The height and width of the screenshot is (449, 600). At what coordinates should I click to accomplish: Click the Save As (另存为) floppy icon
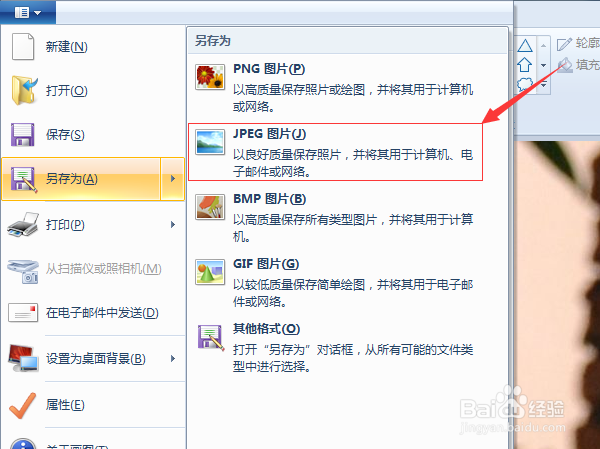24,179
